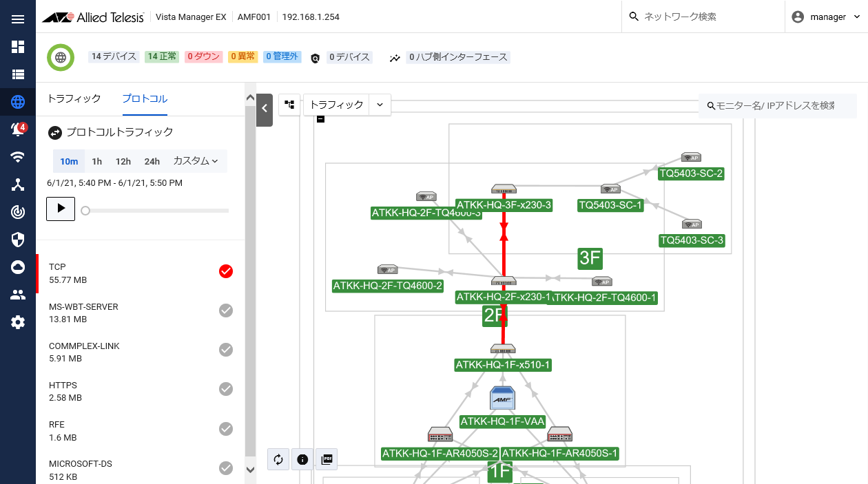Select the 1h time range button
Screen dimensions: 868x484
click(x=97, y=161)
